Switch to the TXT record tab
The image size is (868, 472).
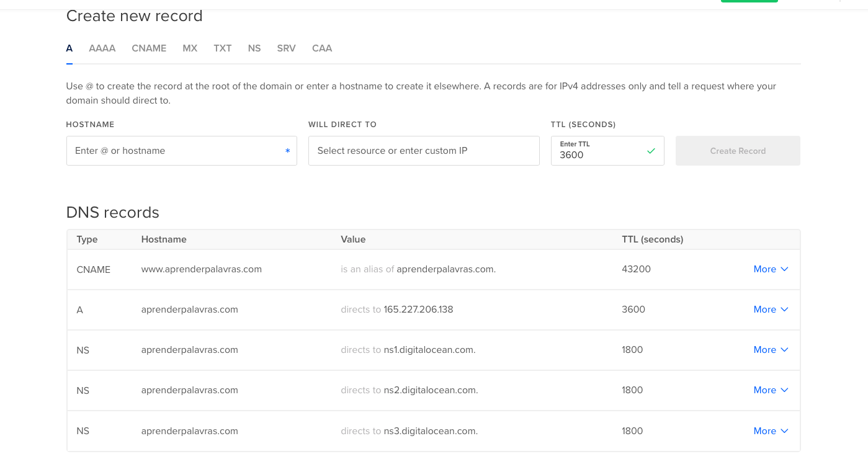(222, 48)
